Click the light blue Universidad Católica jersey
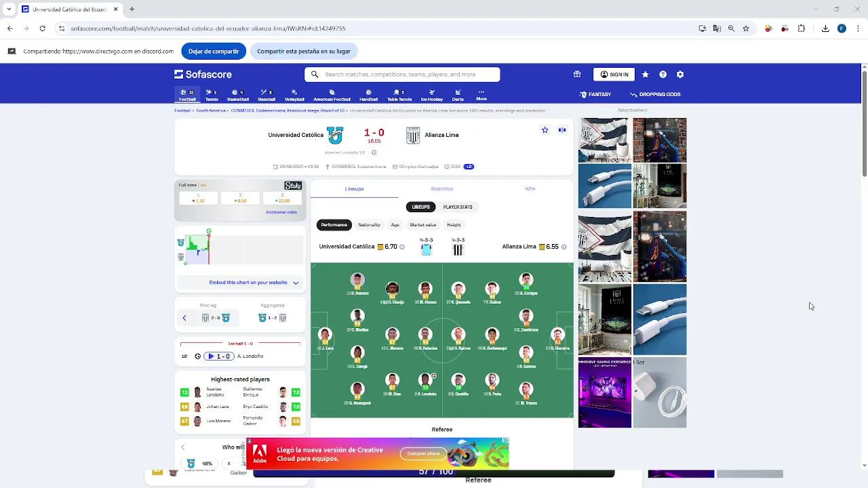The height and width of the screenshot is (488, 868). pos(426,249)
